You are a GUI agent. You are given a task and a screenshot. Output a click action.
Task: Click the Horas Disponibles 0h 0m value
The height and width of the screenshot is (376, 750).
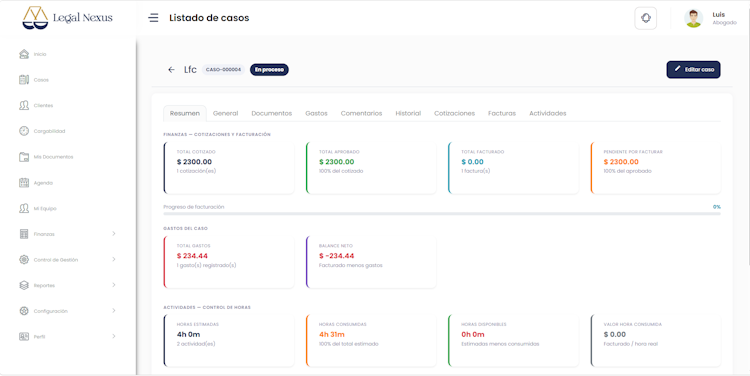pos(473,334)
